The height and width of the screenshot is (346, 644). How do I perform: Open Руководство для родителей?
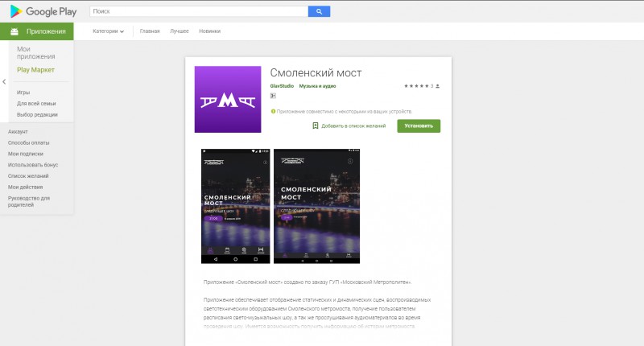[x=29, y=201]
